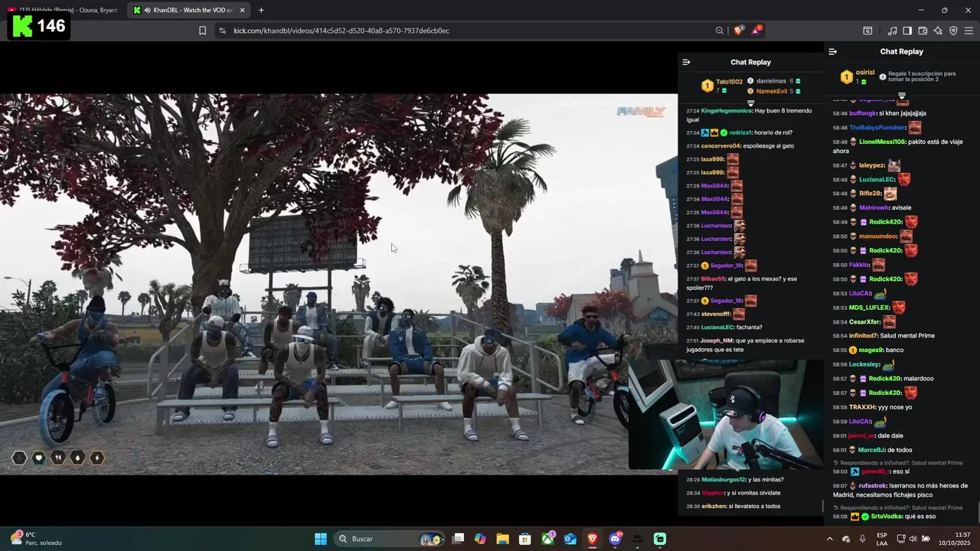The width and height of the screenshot is (980, 551).
Task: Click username SrtaVodka in chat
Action: pyautogui.click(x=887, y=517)
